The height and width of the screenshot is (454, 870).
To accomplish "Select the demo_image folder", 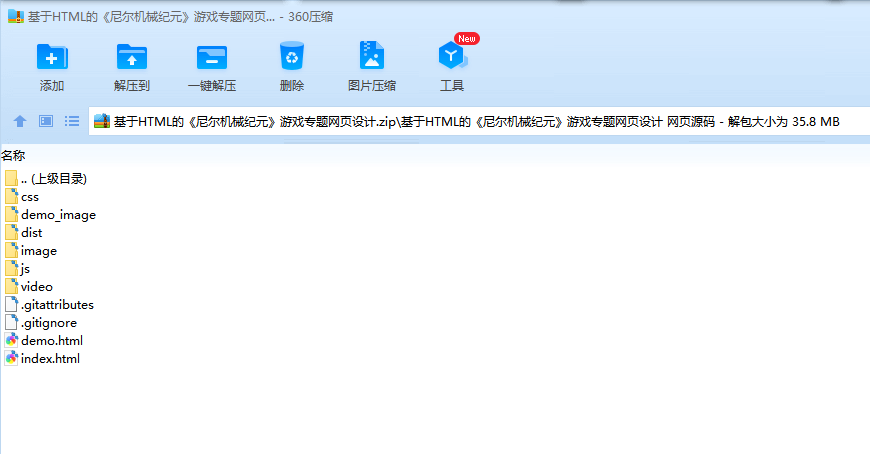I will coord(50,214).
